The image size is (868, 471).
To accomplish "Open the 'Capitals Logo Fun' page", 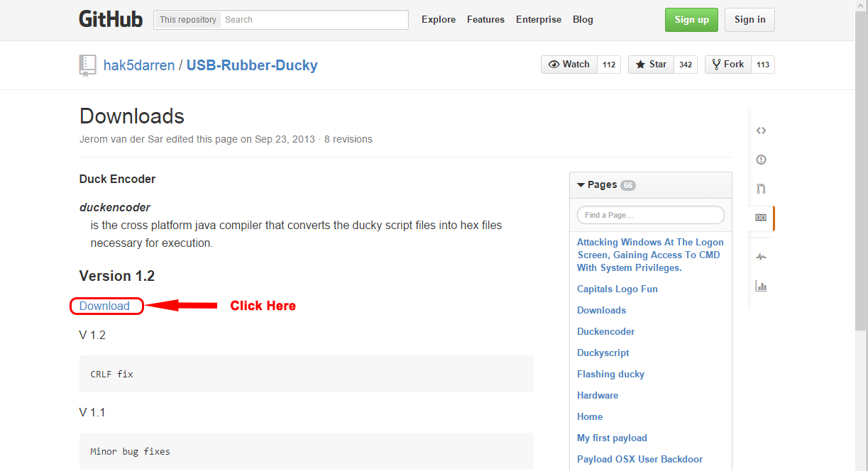I will (x=617, y=289).
